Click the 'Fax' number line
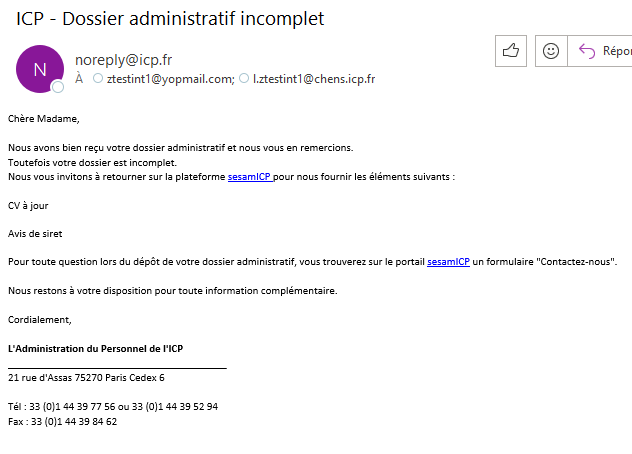The image size is (632, 454). coord(62,421)
